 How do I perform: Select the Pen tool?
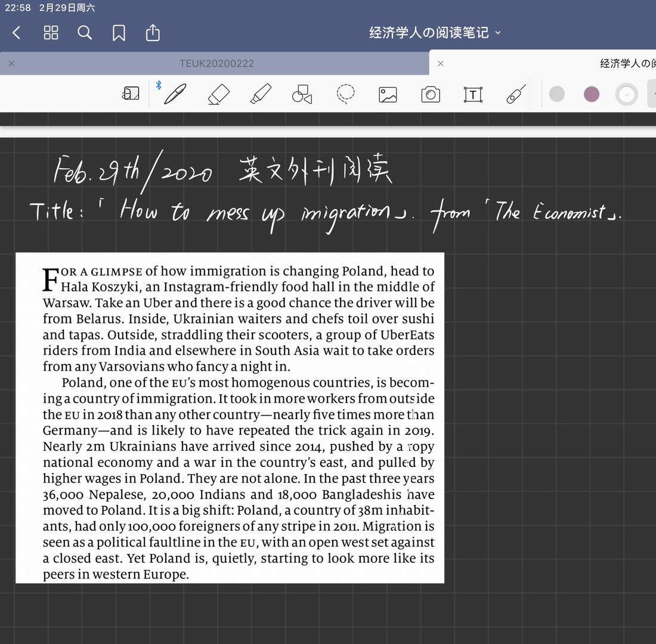[175, 94]
